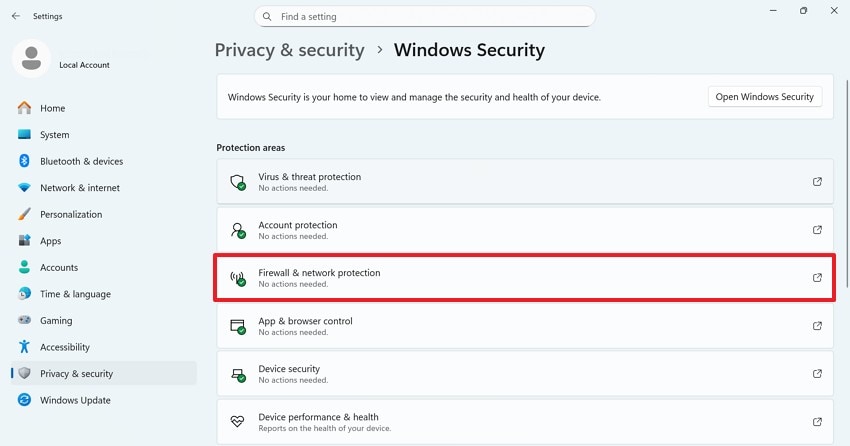
Task: Click the Device performance & health heart icon
Action: [238, 422]
